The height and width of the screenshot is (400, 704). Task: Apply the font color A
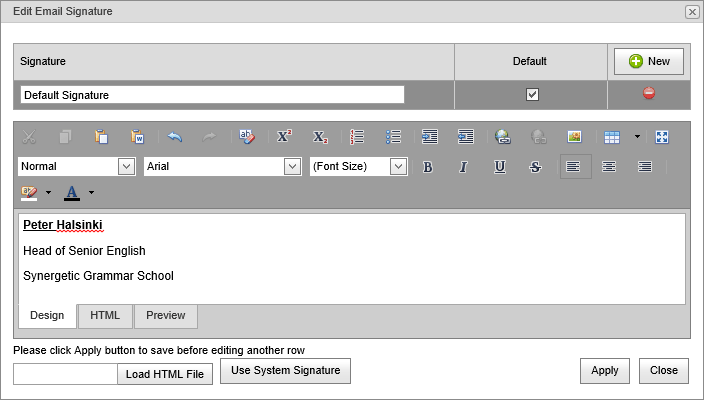tap(72, 193)
